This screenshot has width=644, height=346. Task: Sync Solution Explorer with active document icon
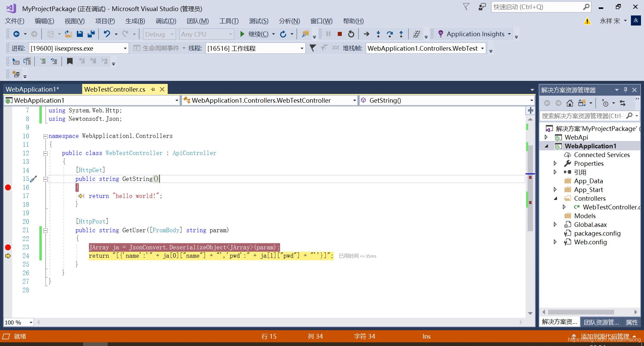tap(623, 103)
